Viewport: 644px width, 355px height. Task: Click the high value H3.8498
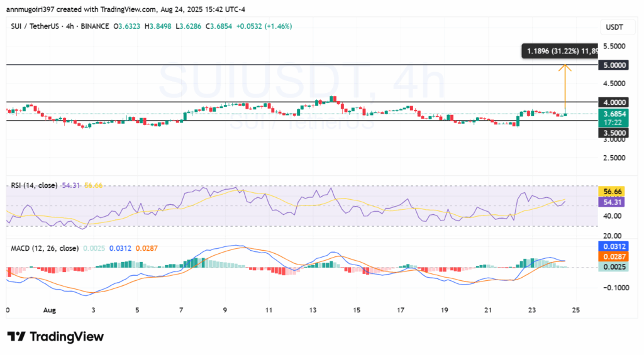(x=158, y=26)
